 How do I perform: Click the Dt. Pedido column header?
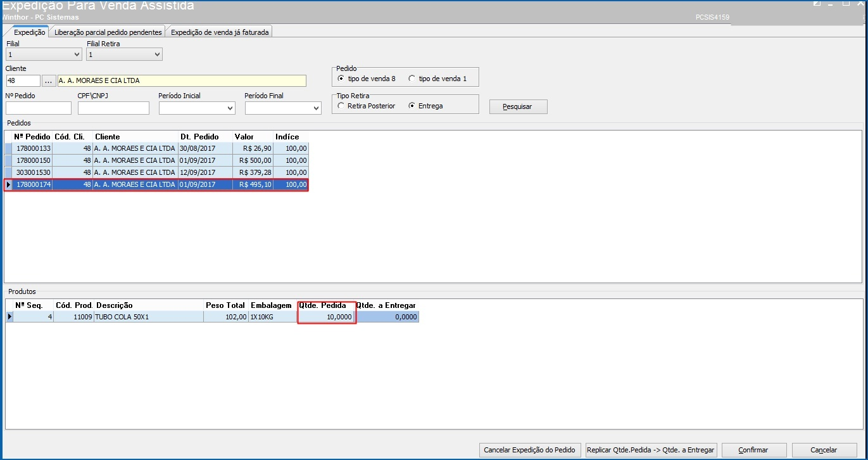(x=205, y=137)
